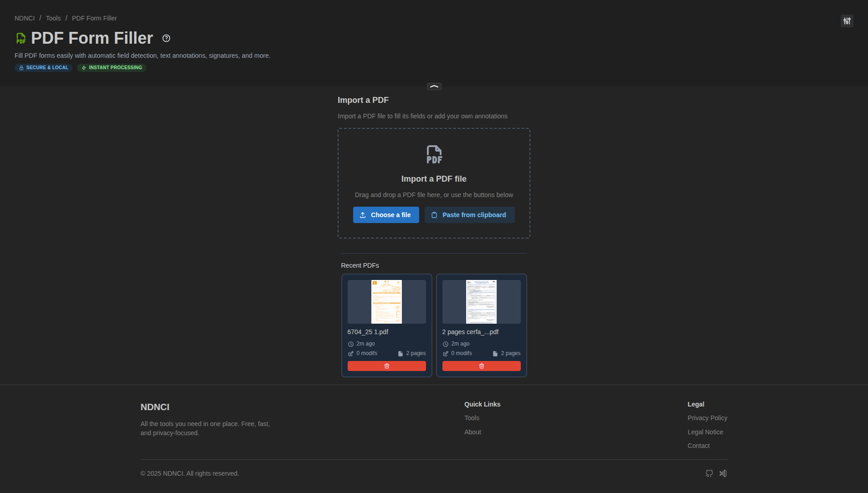Delete 6704_25 1.pdf using the trash icon
The height and width of the screenshot is (493, 868).
pos(386,366)
